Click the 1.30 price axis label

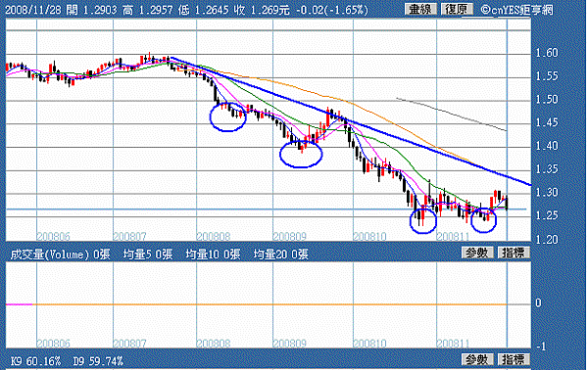[547, 192]
